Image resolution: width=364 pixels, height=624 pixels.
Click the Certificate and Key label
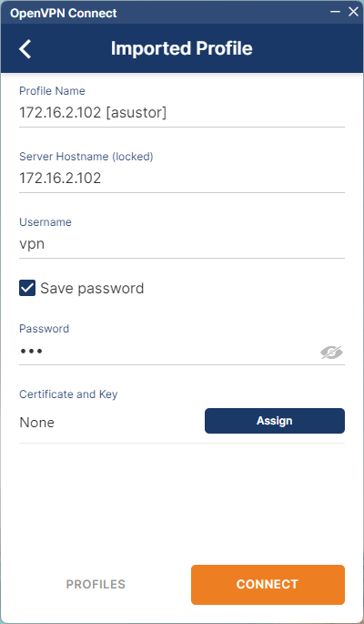click(x=68, y=394)
